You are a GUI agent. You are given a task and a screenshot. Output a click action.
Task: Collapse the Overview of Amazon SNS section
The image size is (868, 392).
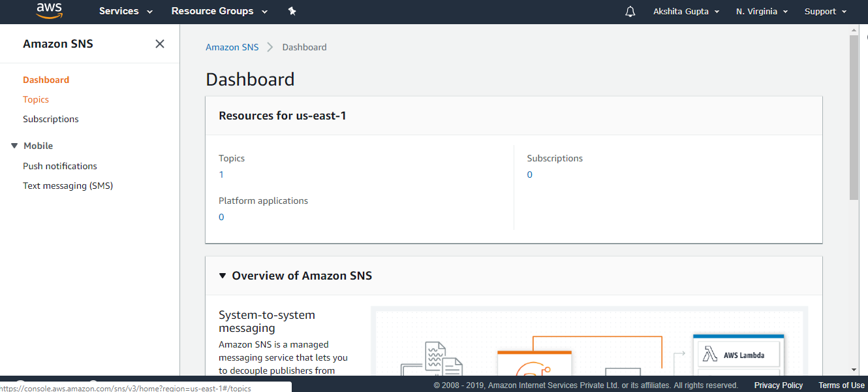click(x=222, y=275)
